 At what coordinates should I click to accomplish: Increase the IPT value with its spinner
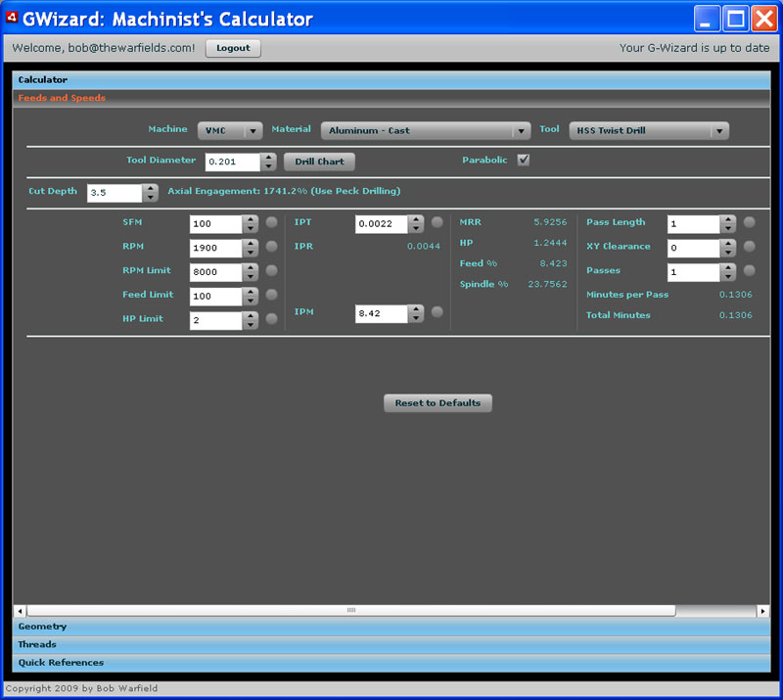417,219
